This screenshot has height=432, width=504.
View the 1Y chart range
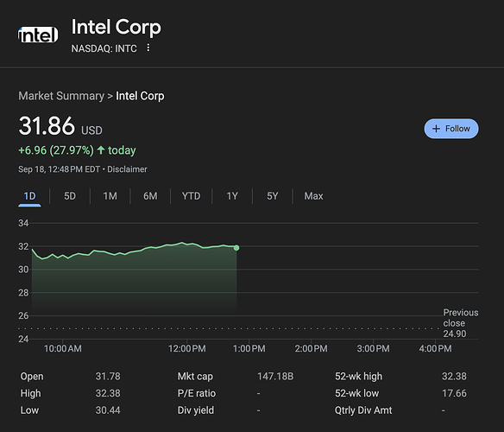pos(232,196)
